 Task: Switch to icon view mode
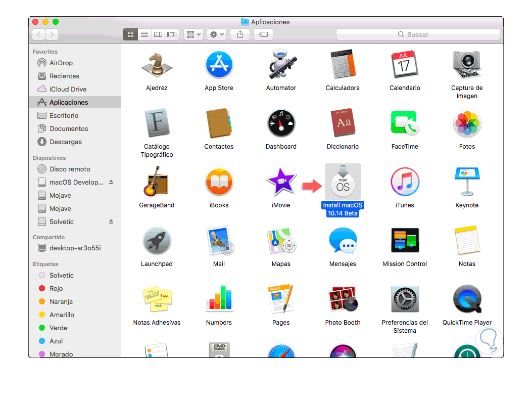coord(131,34)
